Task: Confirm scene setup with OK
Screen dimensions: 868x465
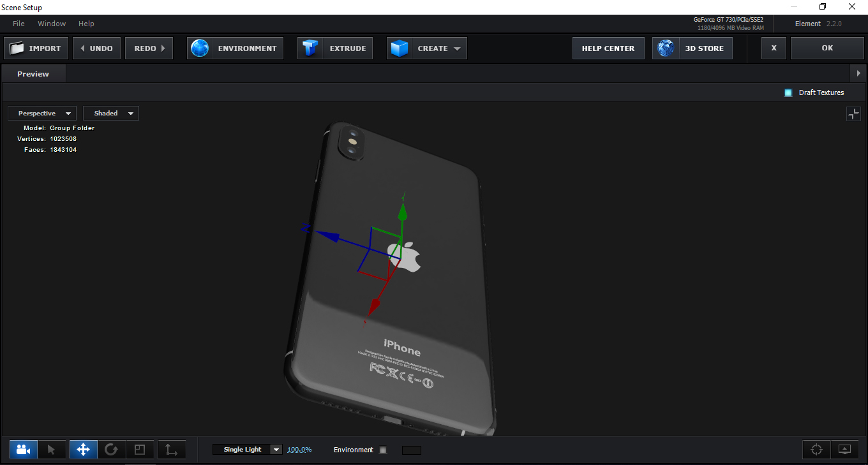Action: click(x=827, y=48)
